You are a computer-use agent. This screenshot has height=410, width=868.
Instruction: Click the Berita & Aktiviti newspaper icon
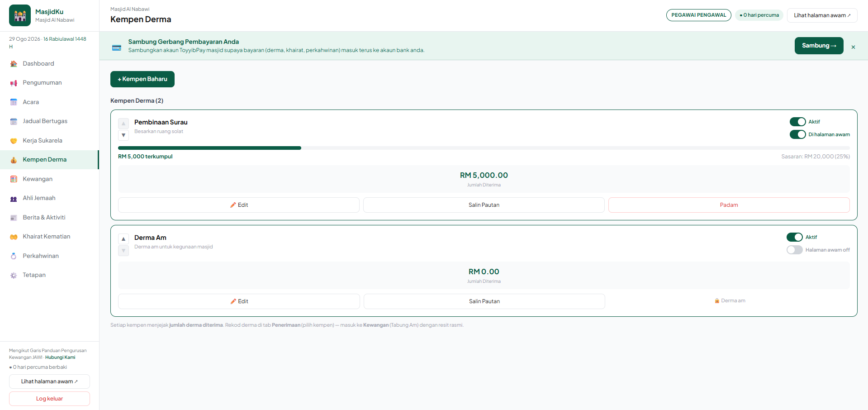click(x=14, y=218)
